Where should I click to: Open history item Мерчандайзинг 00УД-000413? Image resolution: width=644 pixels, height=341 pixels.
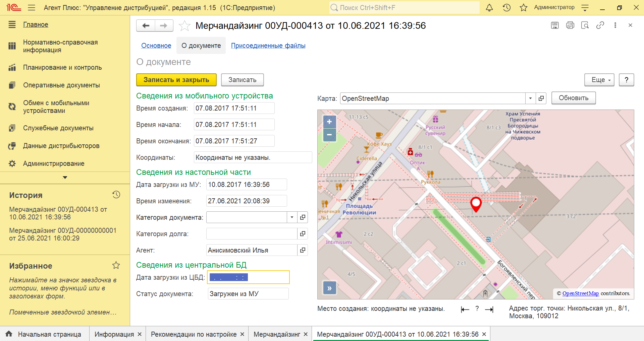pos(58,213)
